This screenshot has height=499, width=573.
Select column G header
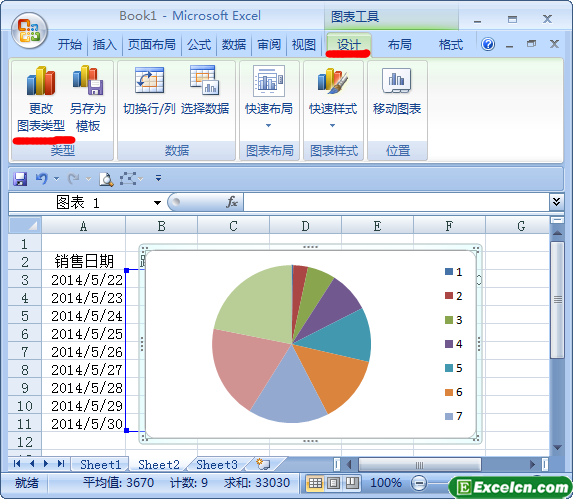point(520,226)
